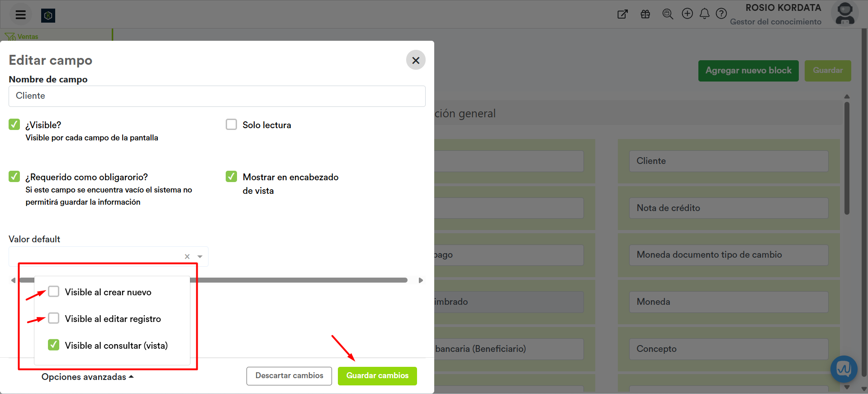The width and height of the screenshot is (868, 394).
Task: Click Descartar cambios button
Action: (x=289, y=376)
